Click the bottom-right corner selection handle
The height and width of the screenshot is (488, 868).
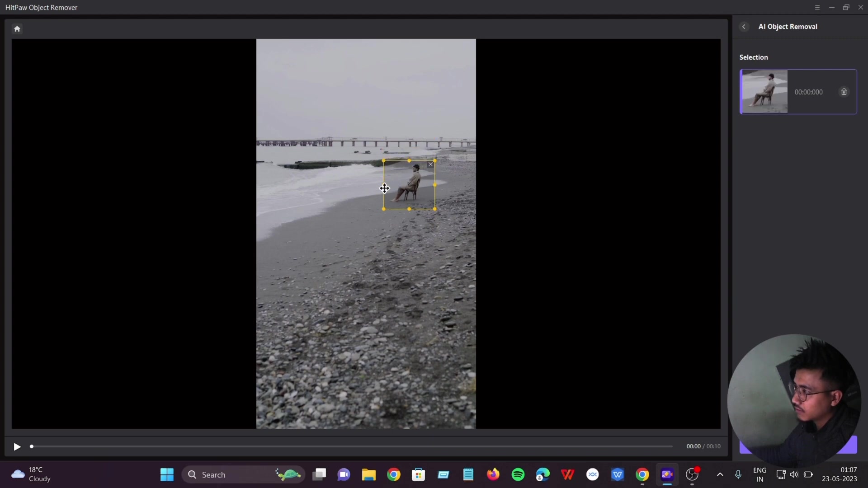pos(435,209)
